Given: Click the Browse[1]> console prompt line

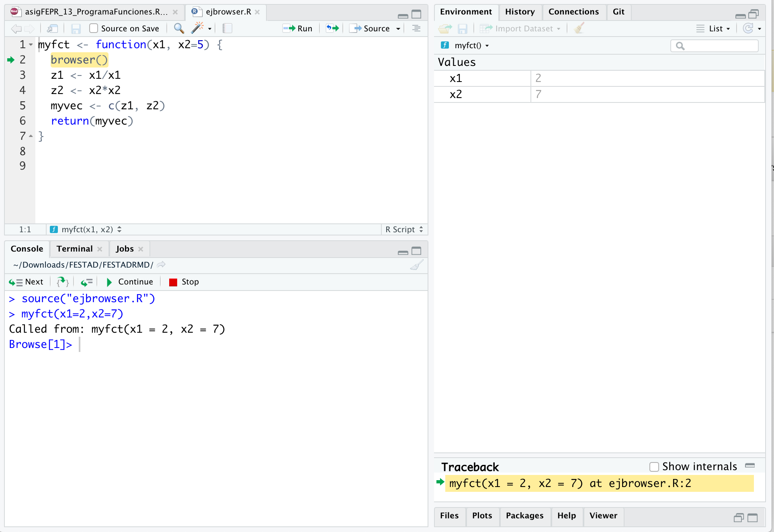Looking at the screenshot, I should 216,344.
